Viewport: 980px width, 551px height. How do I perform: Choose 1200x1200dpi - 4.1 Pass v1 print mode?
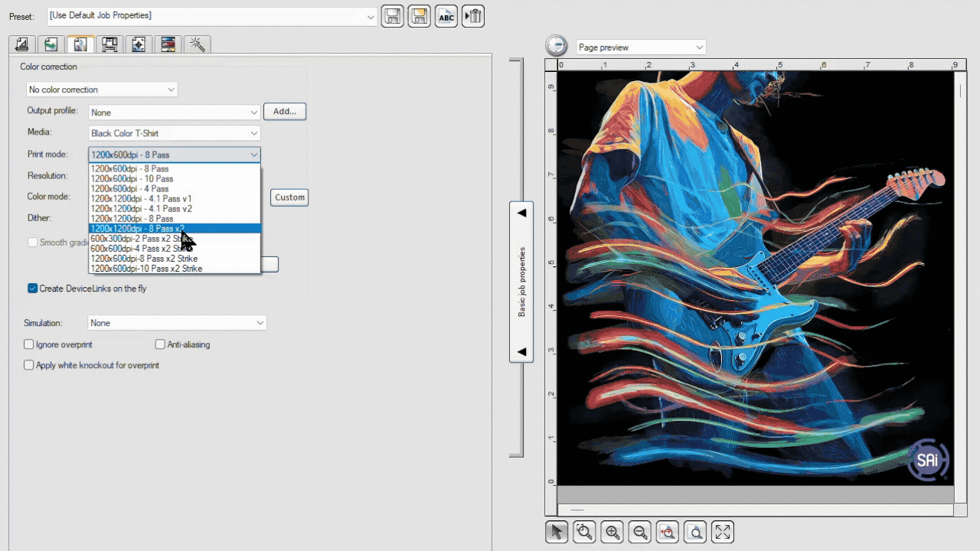[141, 199]
